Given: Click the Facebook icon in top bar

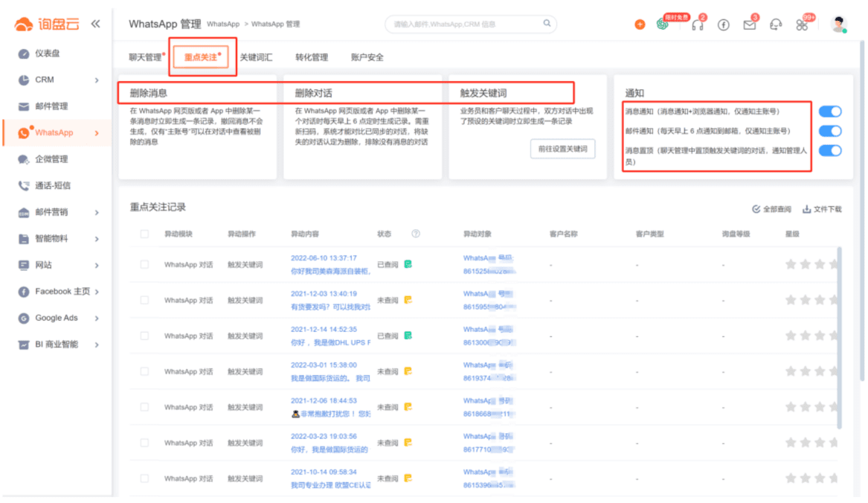Looking at the screenshot, I should tap(723, 25).
